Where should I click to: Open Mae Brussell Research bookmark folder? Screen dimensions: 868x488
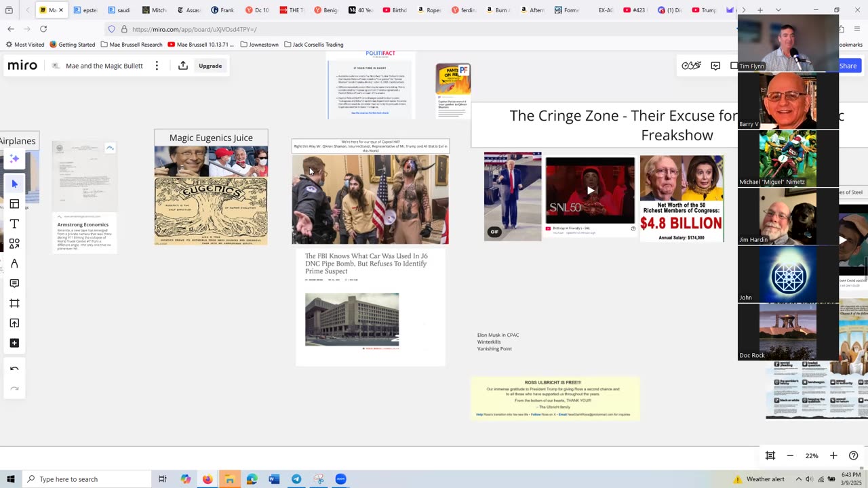(x=132, y=45)
